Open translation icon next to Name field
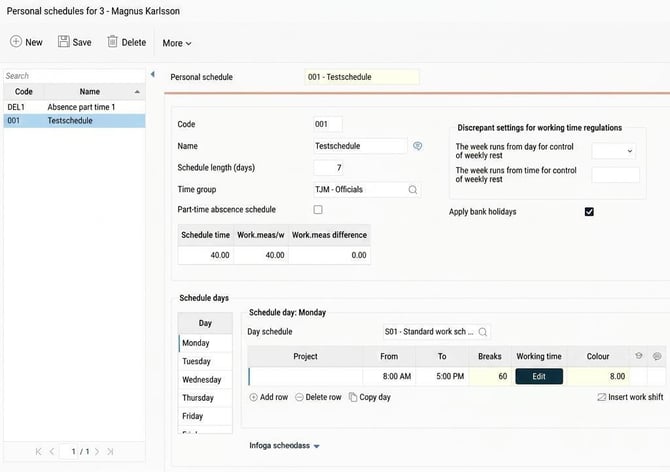 coord(417,146)
